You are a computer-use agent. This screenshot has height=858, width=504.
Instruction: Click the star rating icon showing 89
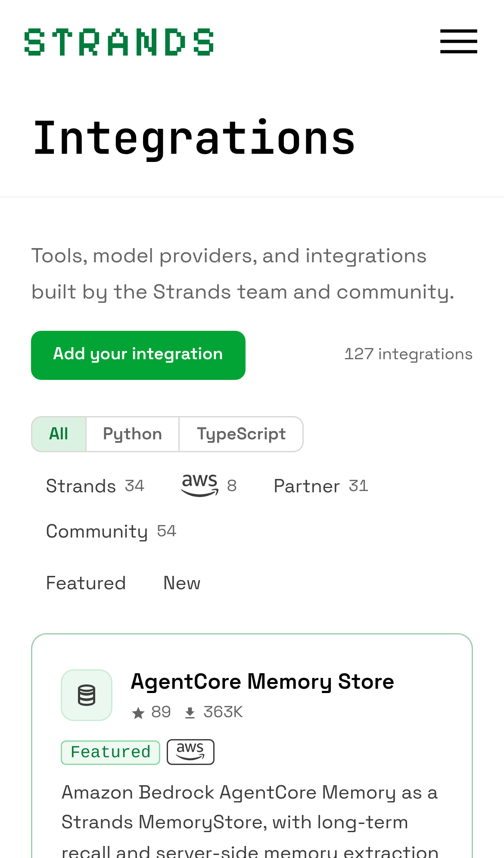point(138,713)
